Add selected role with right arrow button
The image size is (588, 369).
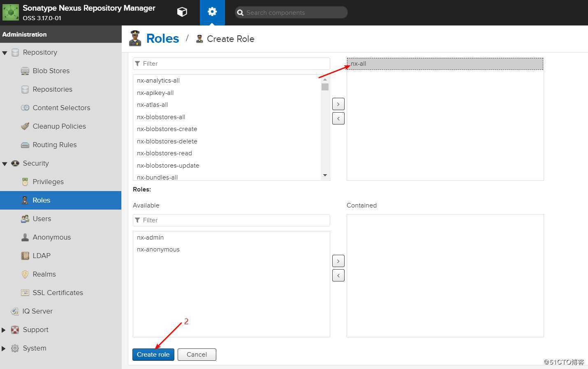tap(338, 261)
